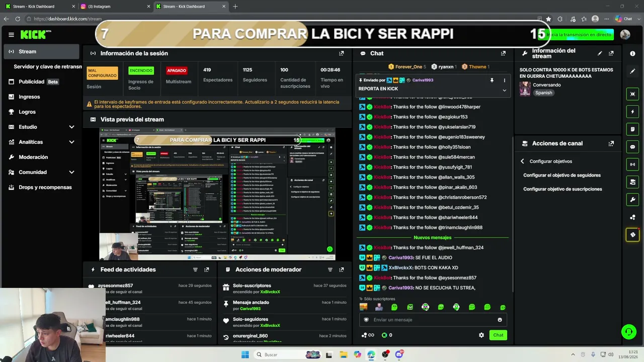
Task: Go back from Configurar objetivos
Action: coord(522,161)
